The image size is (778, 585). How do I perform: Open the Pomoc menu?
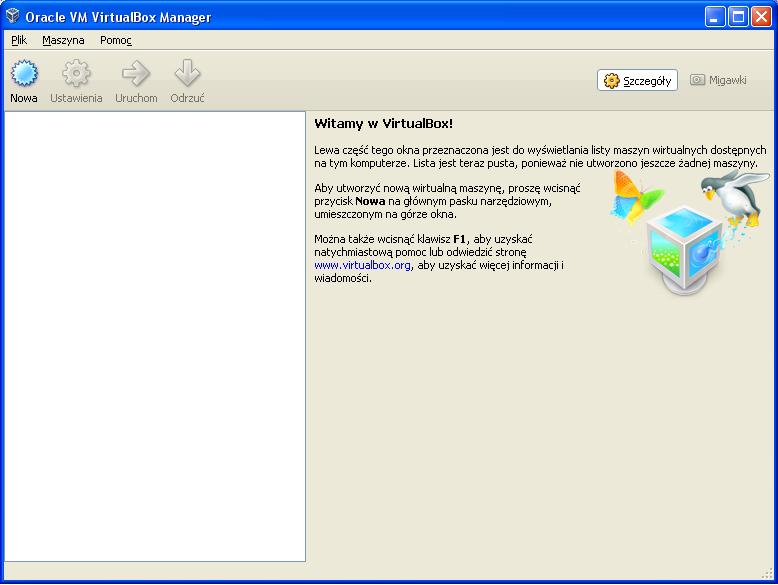coord(116,40)
